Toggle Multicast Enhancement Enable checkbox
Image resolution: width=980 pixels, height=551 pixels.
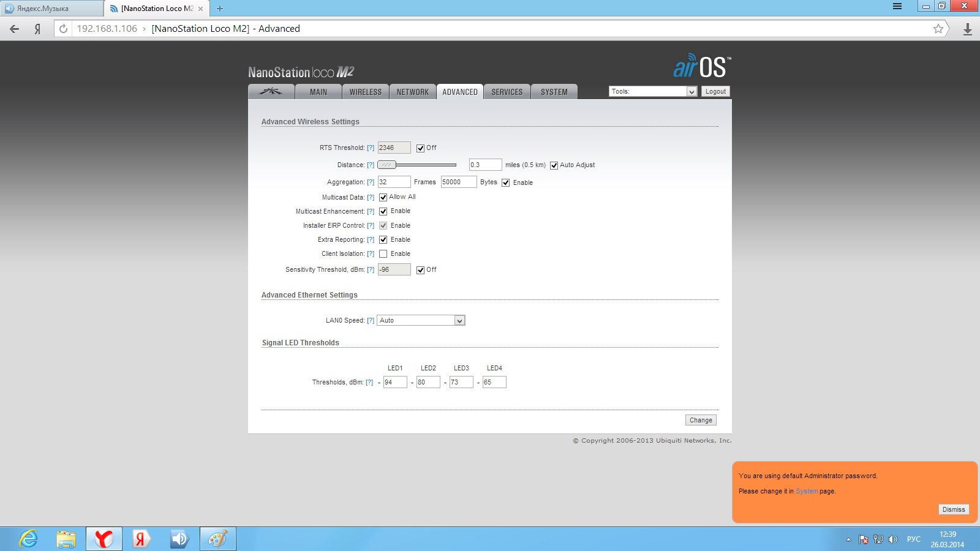coord(383,211)
